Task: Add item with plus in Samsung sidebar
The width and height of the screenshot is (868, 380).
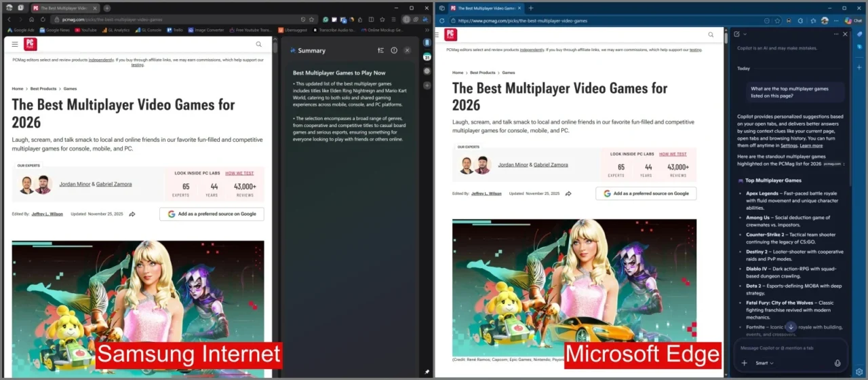Action: click(x=427, y=85)
